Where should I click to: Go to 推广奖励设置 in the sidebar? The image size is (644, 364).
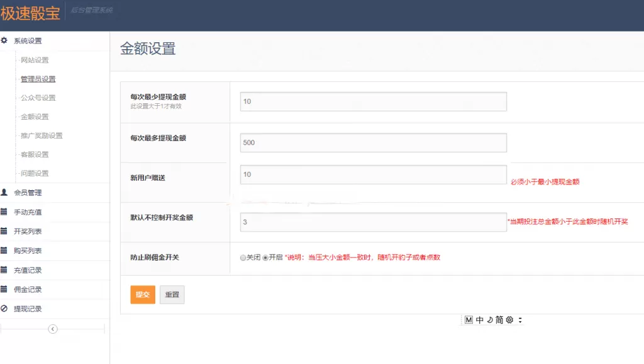click(42, 136)
